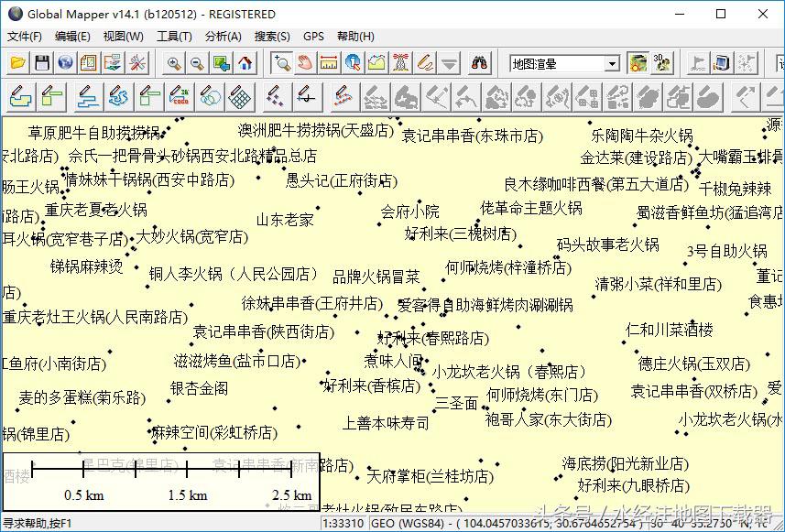Open the 文件(F) menu
785x532 pixels.
pyautogui.click(x=25, y=37)
